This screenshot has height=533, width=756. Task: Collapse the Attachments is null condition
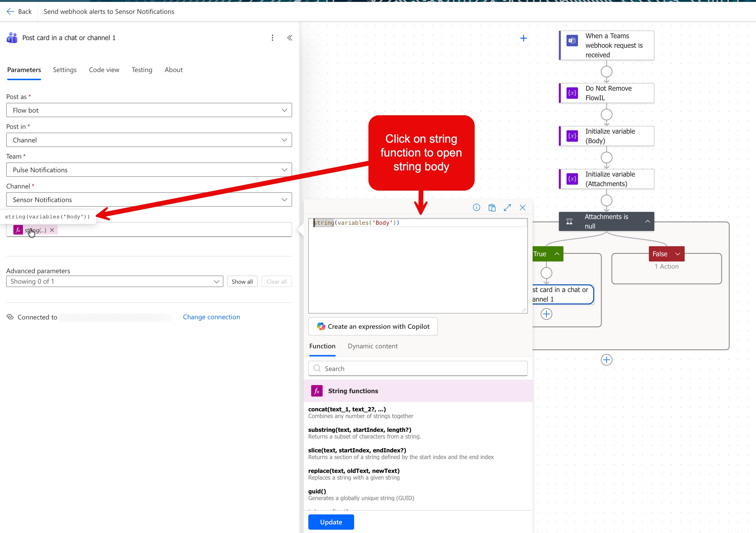pyautogui.click(x=648, y=221)
